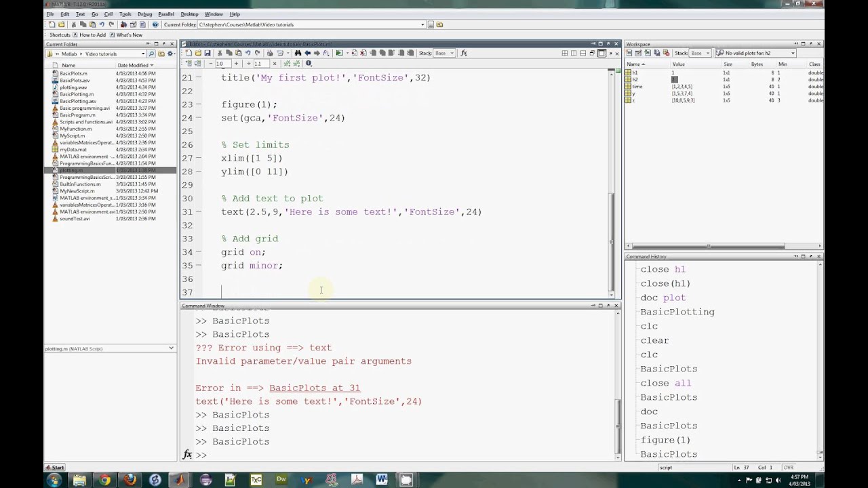Viewport: 868px width, 488px height.
Task: Expand the file details panel chevron
Action: click(x=171, y=348)
